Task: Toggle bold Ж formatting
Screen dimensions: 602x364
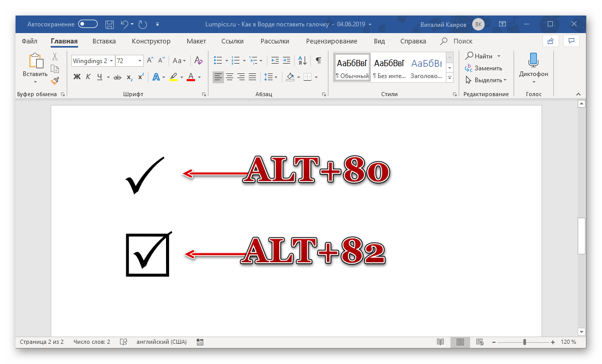Action: pyautogui.click(x=77, y=77)
